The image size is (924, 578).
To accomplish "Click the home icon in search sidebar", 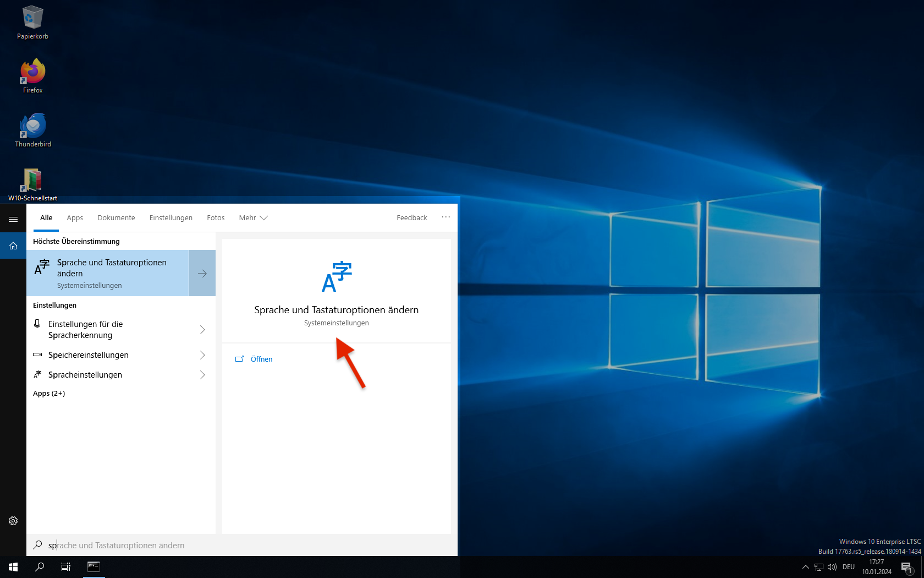I will (x=13, y=246).
